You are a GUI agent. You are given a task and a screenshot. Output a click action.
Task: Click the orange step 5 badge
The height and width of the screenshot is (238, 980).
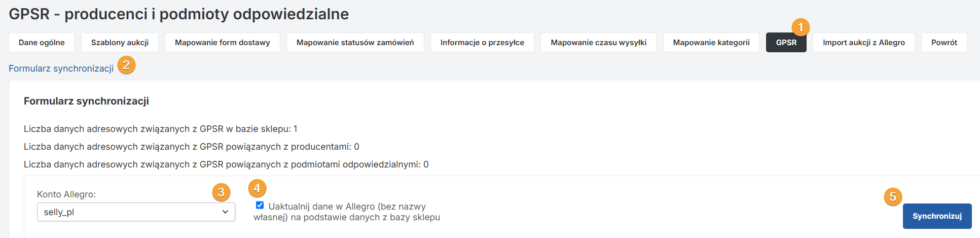893,197
